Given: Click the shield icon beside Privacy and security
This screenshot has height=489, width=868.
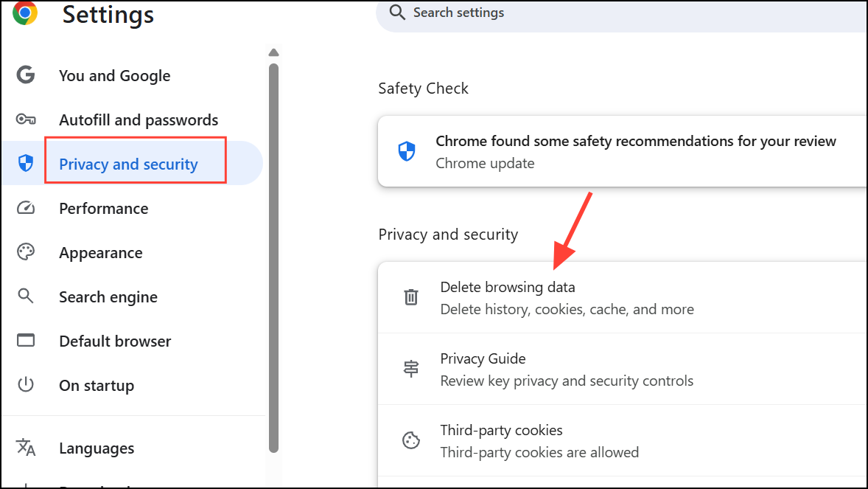Looking at the screenshot, I should [x=26, y=163].
